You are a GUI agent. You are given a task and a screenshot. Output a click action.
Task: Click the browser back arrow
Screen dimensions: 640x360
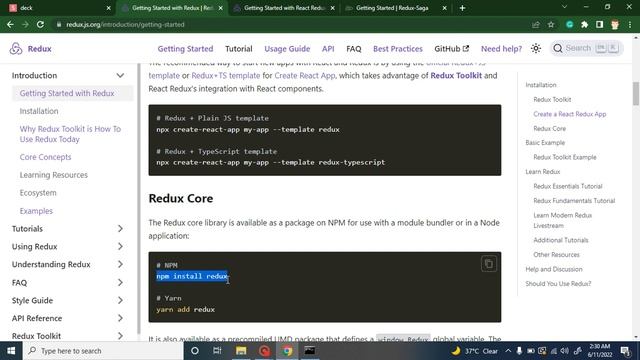pos(10,24)
